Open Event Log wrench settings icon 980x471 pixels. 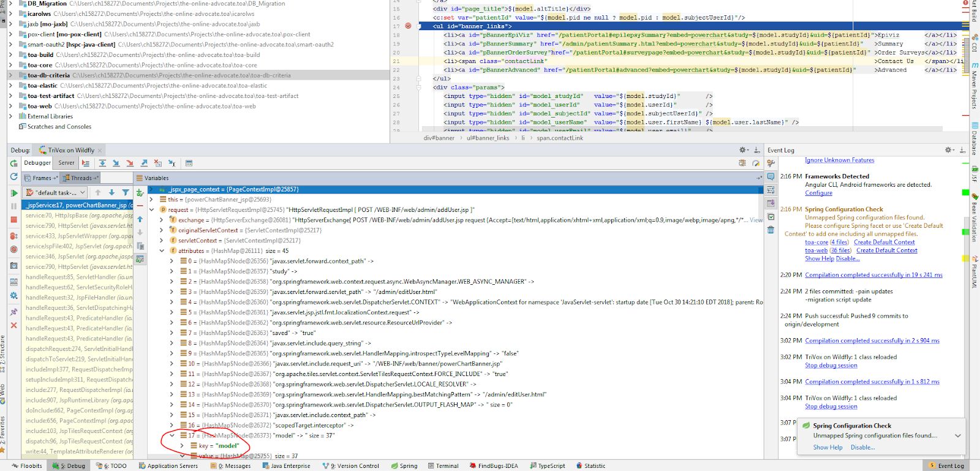[x=771, y=164]
